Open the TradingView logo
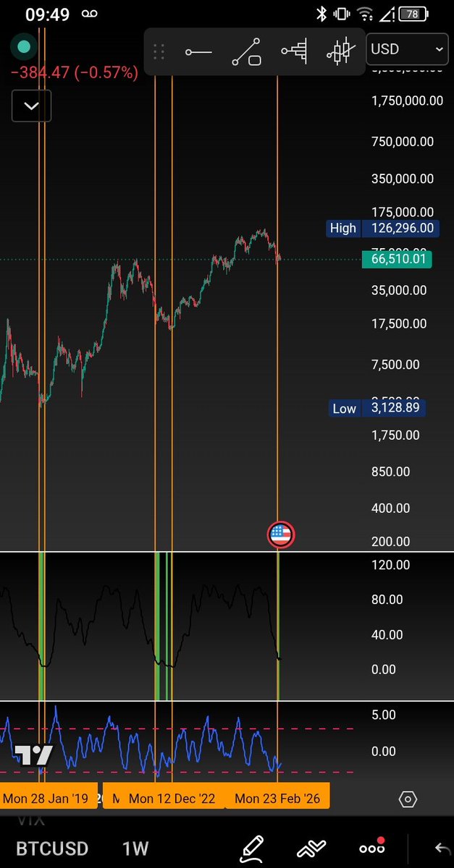Screen dimensions: 454x868 pyautogui.click(x=34, y=755)
